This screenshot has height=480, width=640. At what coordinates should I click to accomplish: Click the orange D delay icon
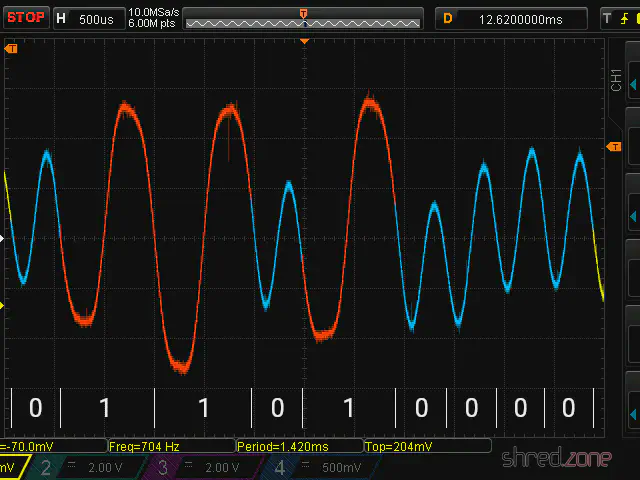pyautogui.click(x=448, y=19)
